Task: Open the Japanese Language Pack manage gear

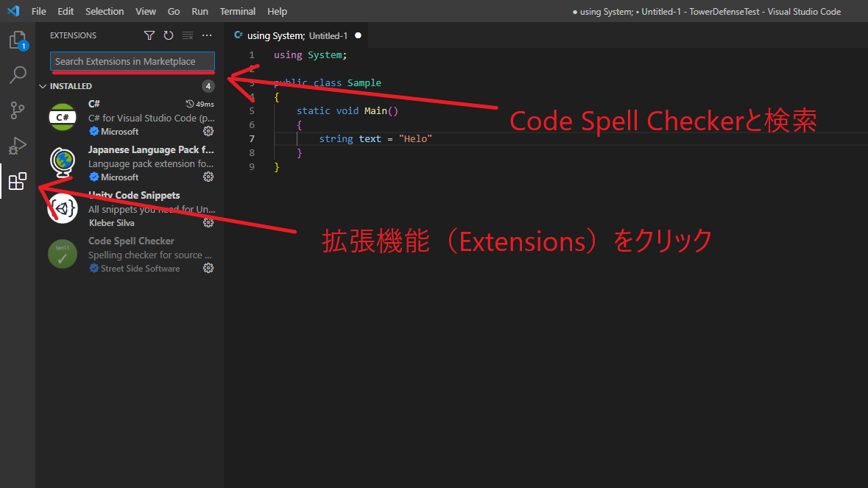Action: (x=208, y=177)
